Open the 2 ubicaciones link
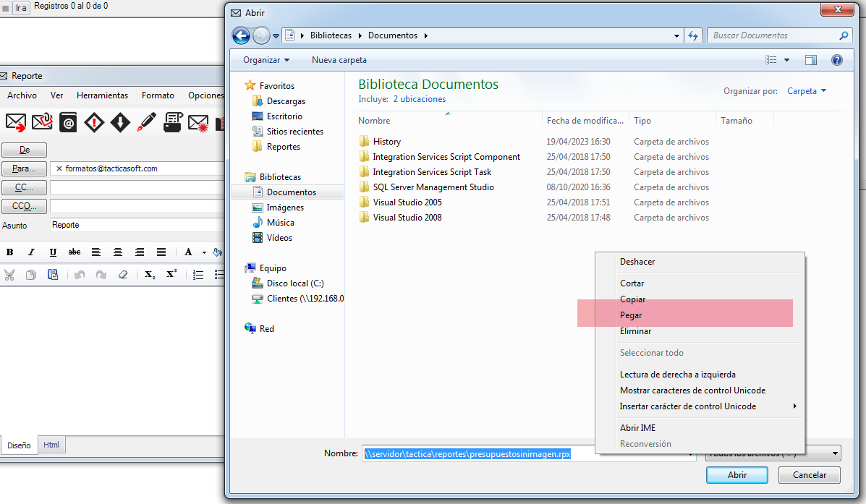The width and height of the screenshot is (866, 504). coord(419,99)
